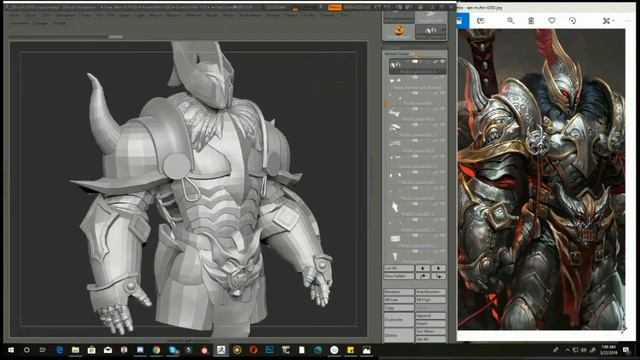640x360 pixels.
Task: Click the Append subtool button
Action: click(x=431, y=316)
